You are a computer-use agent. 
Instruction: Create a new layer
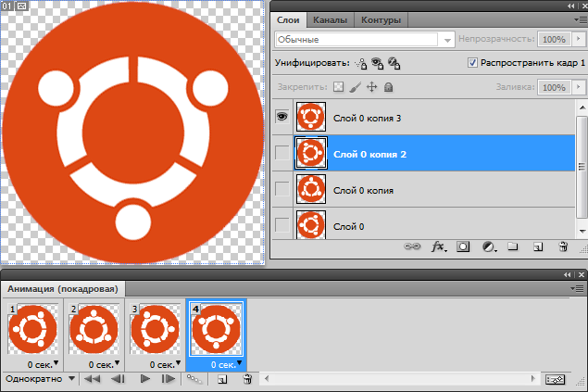pos(538,247)
